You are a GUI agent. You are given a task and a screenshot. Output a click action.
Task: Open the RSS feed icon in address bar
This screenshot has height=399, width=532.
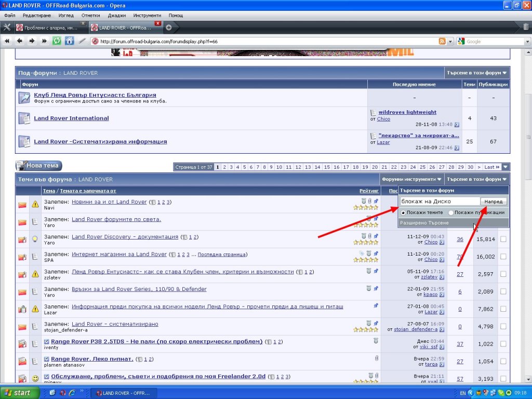point(442,42)
